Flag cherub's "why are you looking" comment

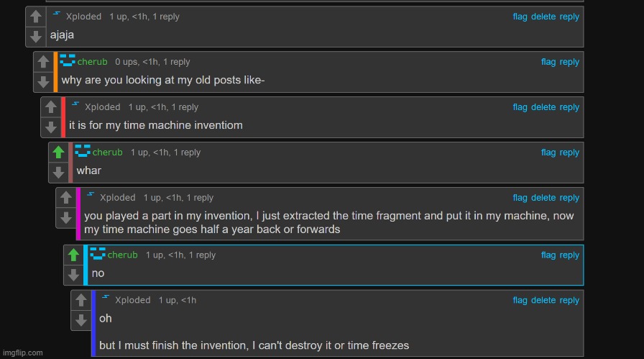tap(548, 62)
